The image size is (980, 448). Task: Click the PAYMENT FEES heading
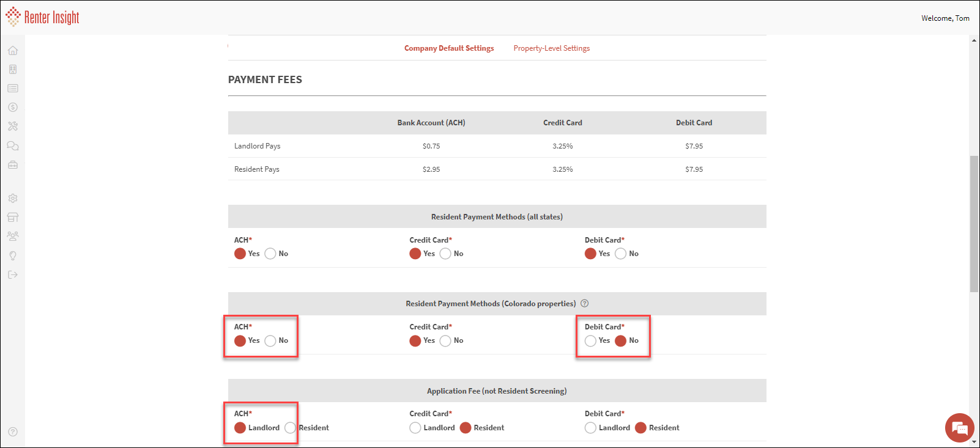265,79
